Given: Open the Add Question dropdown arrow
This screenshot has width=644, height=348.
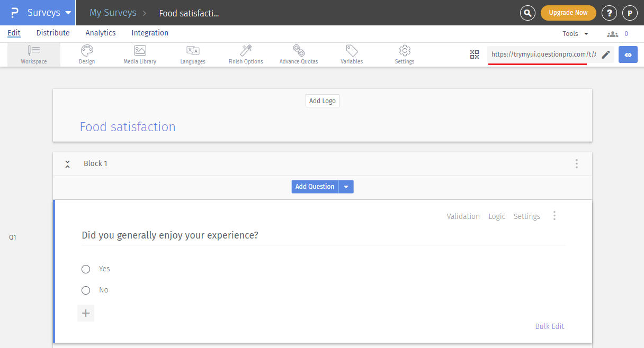Looking at the screenshot, I should [346, 187].
